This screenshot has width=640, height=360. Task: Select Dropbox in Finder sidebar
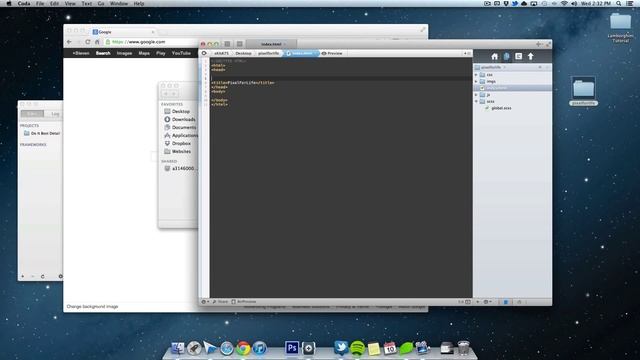178,143
